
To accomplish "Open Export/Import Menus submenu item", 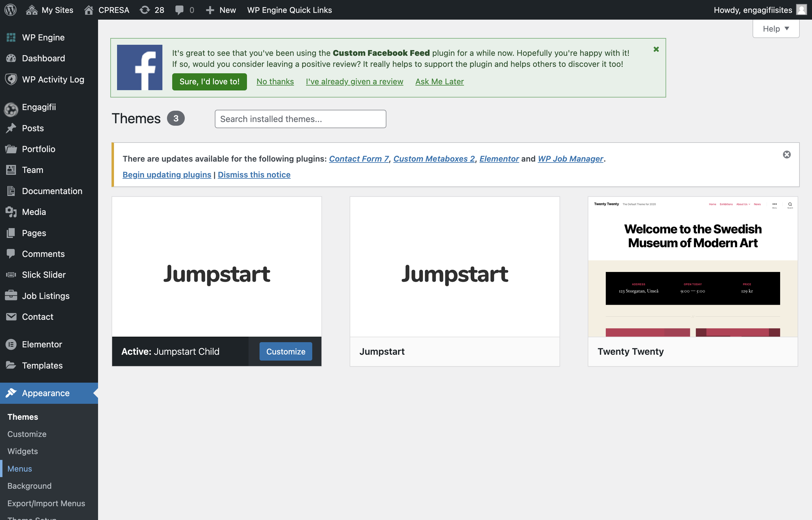I will coord(46,503).
